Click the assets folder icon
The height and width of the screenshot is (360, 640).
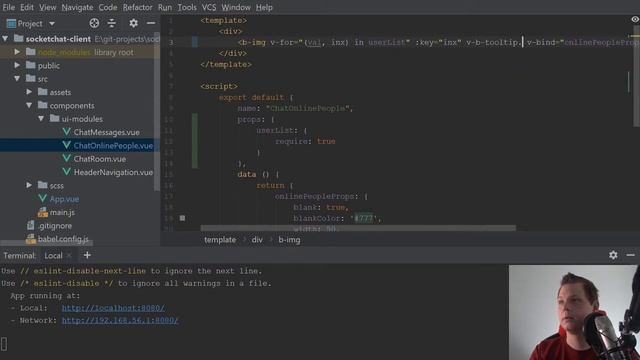pyautogui.click(x=43, y=92)
